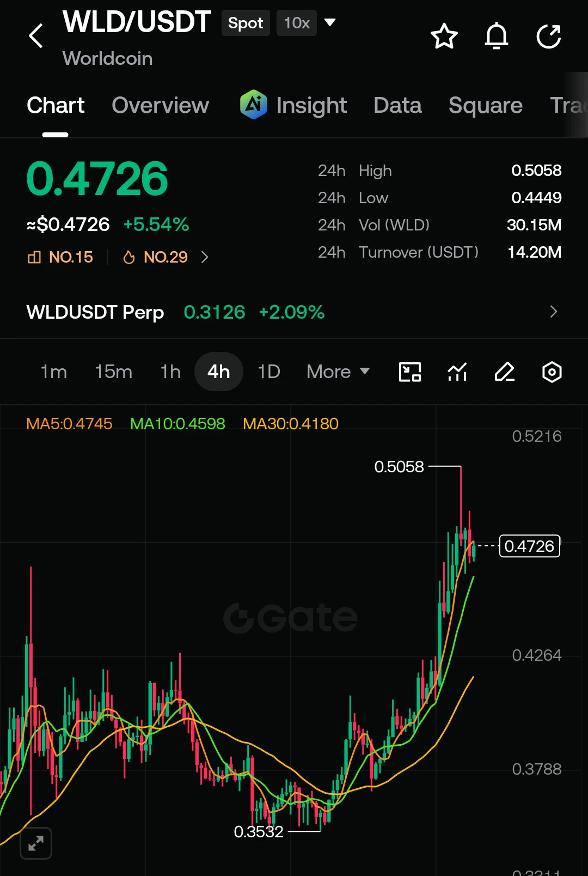Tap the current price 0.4726 tag on chart
588x876 pixels.
[530, 546]
